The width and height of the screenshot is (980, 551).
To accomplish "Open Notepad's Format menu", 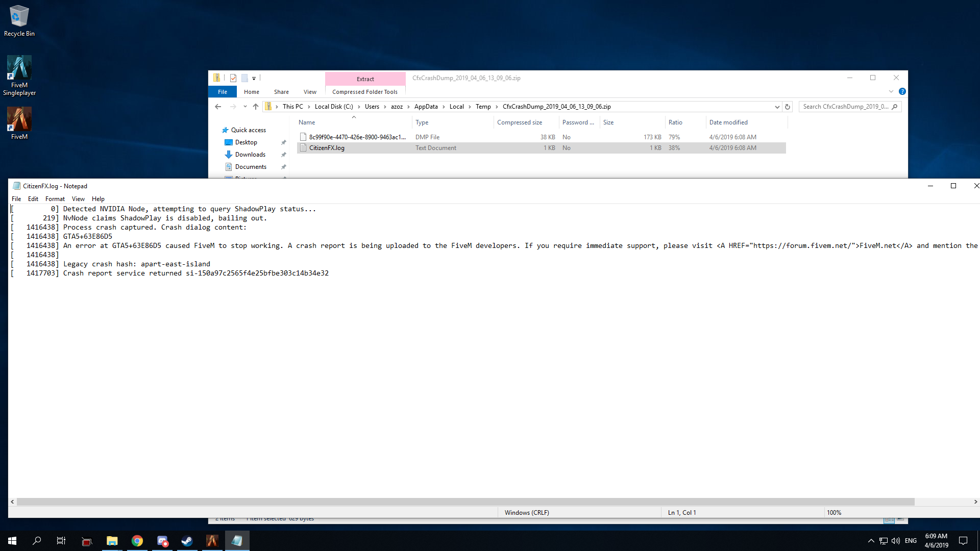I will (55, 199).
